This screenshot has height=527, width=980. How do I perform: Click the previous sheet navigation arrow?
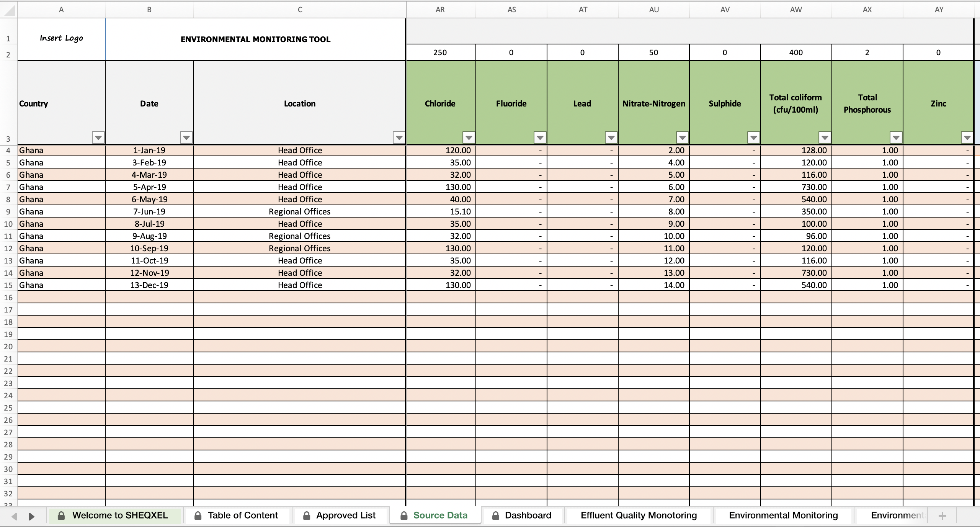[x=14, y=516]
